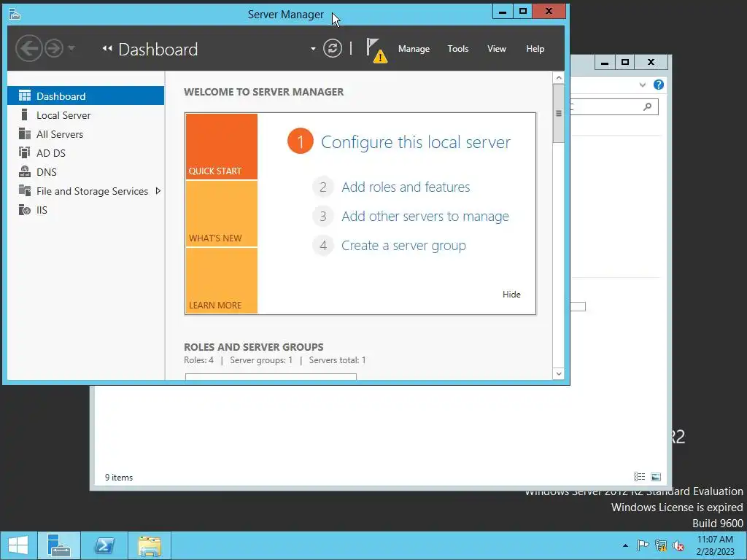Click the Dashboard grid icon in the sidebar
Image resolution: width=747 pixels, height=560 pixels.
point(24,96)
